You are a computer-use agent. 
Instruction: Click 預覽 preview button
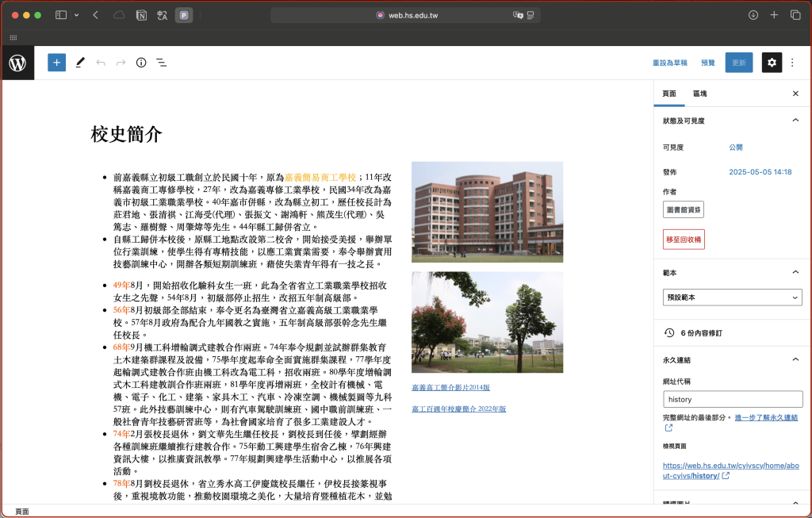(x=708, y=63)
